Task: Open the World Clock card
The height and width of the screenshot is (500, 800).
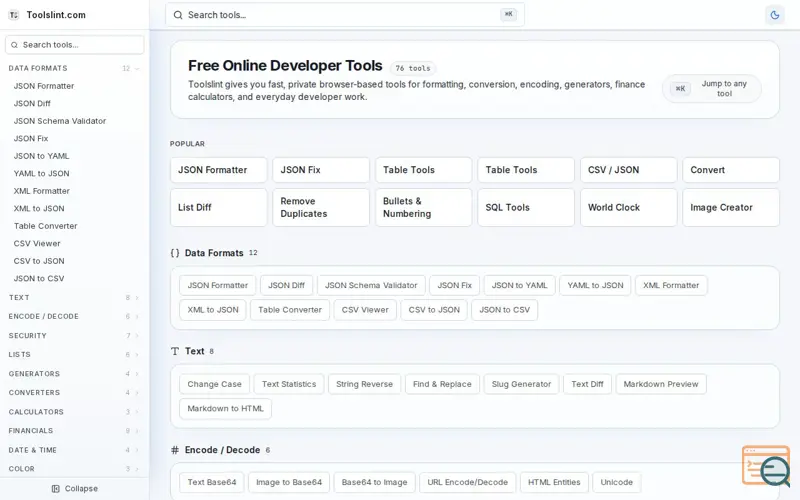Action: [629, 208]
